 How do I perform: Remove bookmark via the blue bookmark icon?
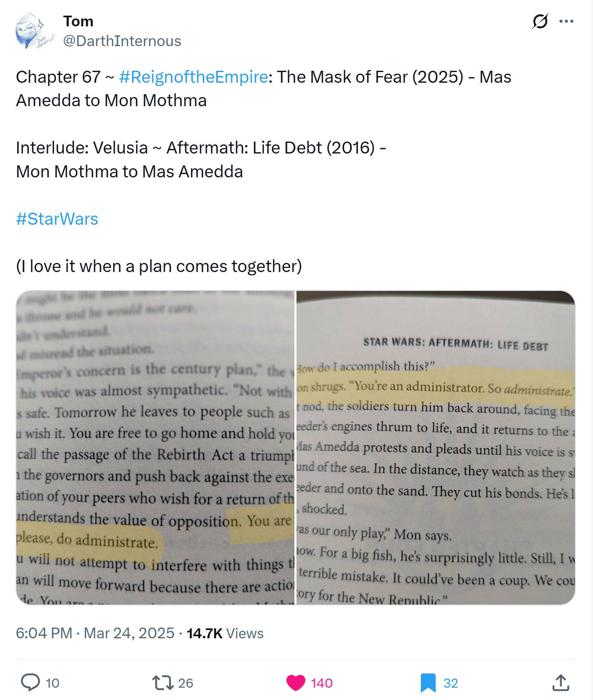coord(428,683)
